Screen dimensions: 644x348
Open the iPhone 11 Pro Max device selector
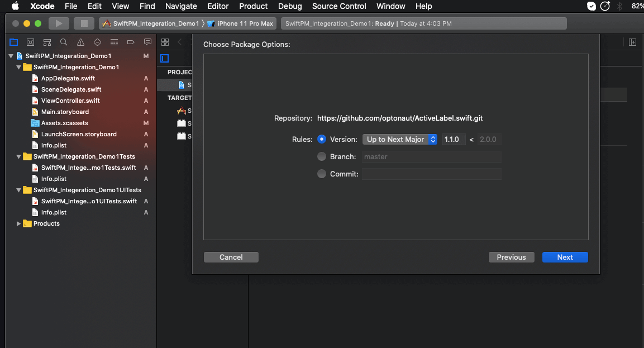(x=240, y=23)
